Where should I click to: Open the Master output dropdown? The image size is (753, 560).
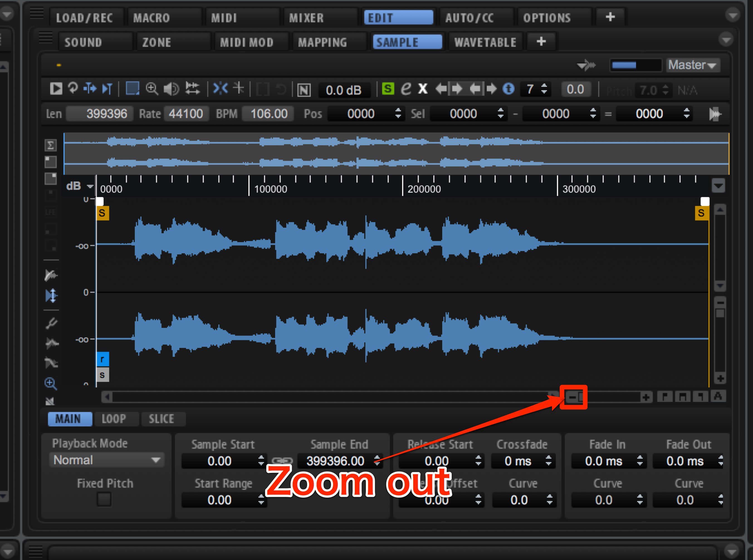(x=692, y=65)
